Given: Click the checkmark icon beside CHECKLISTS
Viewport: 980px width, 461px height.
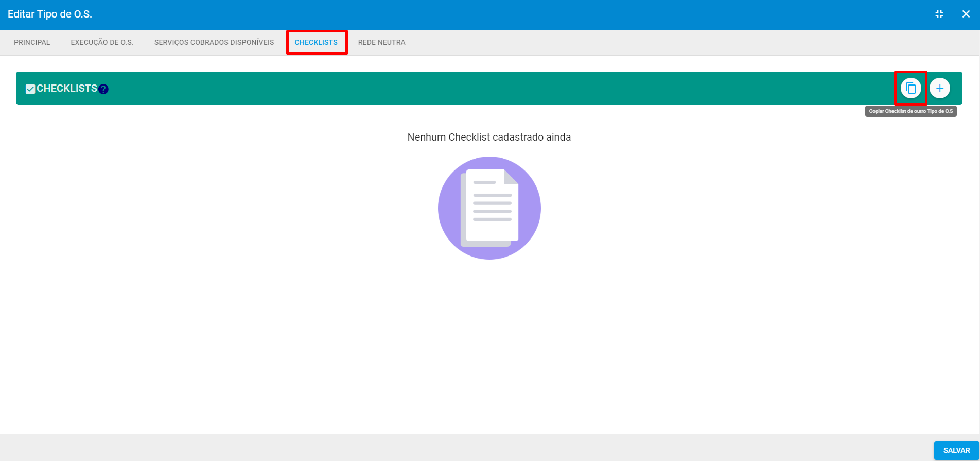Looking at the screenshot, I should pos(30,89).
